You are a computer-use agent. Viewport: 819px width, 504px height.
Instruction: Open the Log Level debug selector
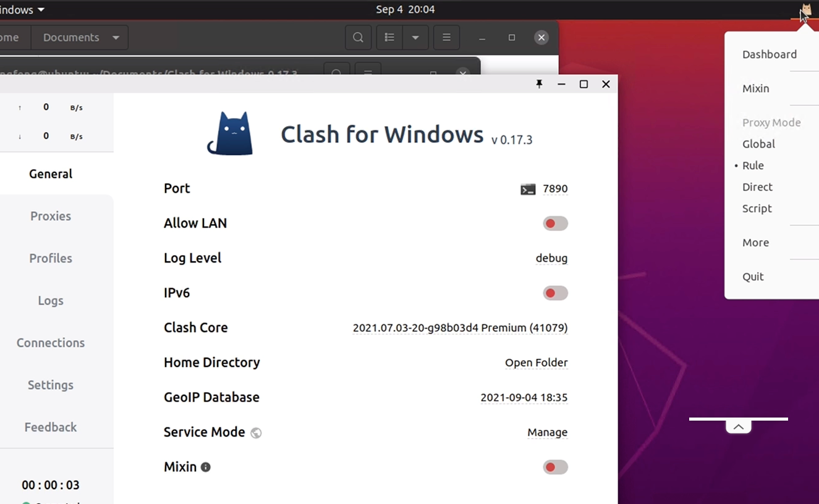(x=551, y=258)
